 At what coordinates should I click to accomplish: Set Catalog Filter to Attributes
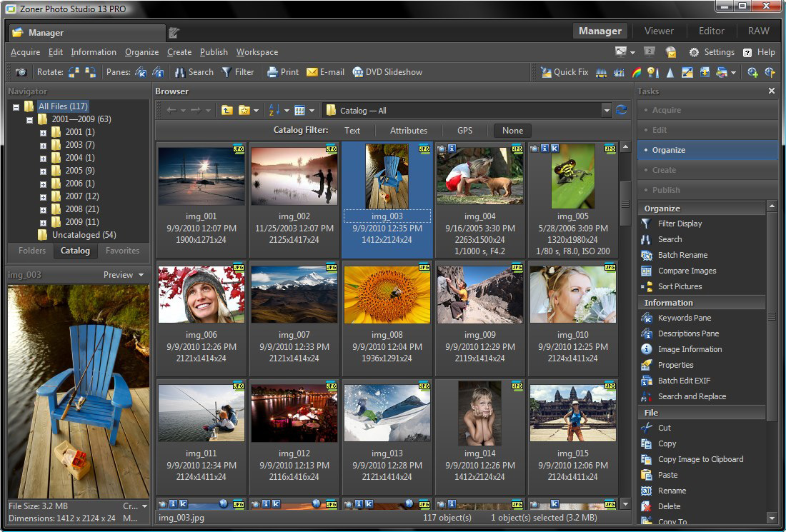coord(408,131)
